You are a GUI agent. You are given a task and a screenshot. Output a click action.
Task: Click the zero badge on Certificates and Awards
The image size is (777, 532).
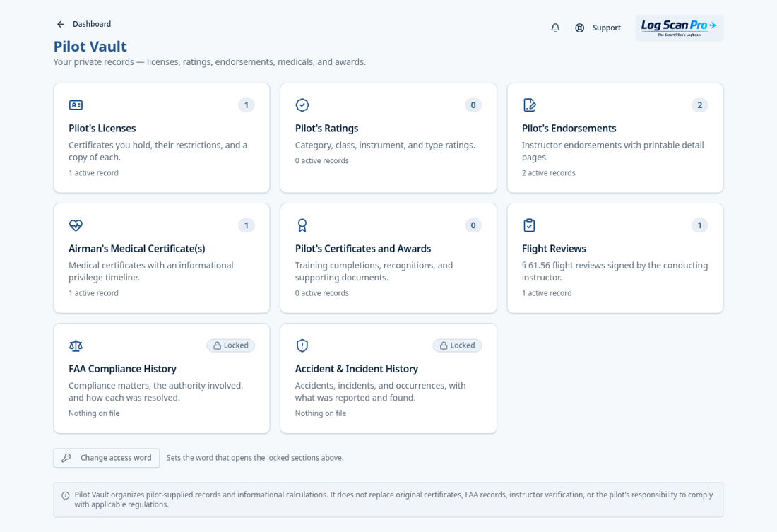click(473, 225)
